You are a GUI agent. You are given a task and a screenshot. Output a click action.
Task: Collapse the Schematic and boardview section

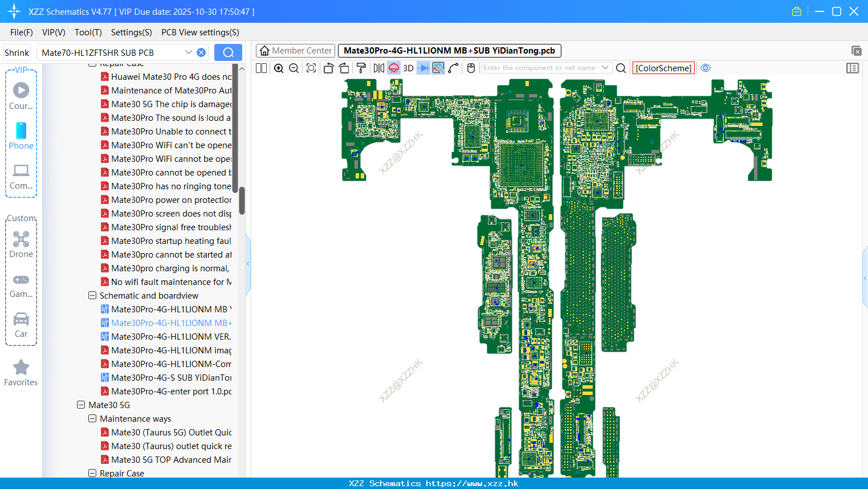point(92,295)
